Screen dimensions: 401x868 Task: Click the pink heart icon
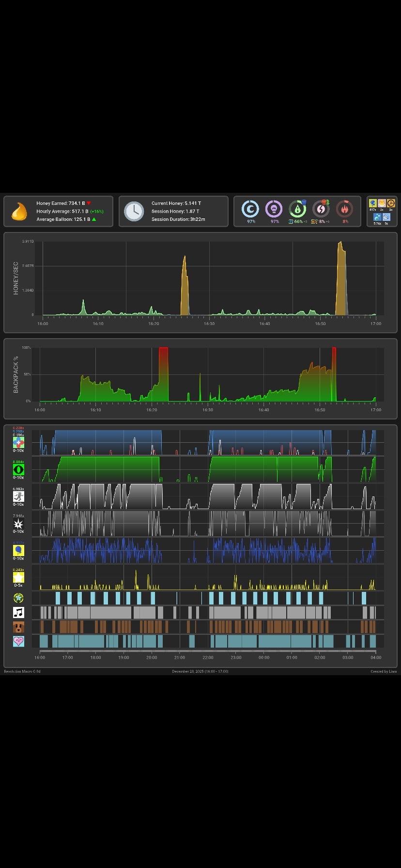tap(18, 641)
